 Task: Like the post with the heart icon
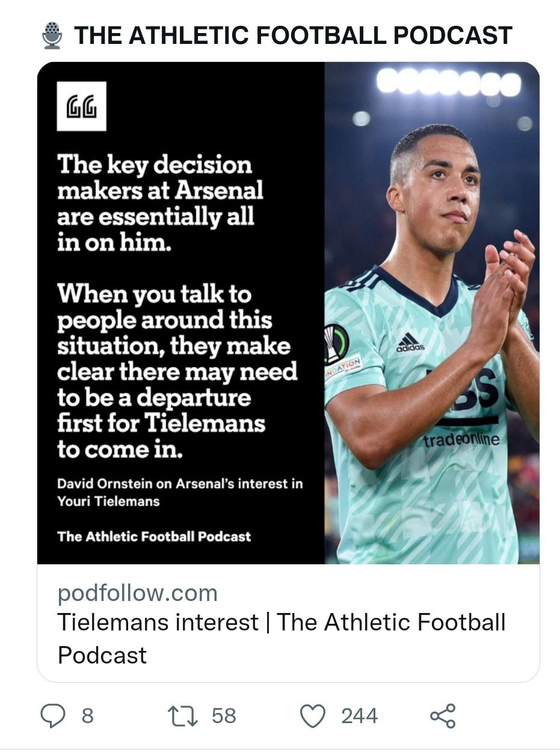[x=312, y=716]
